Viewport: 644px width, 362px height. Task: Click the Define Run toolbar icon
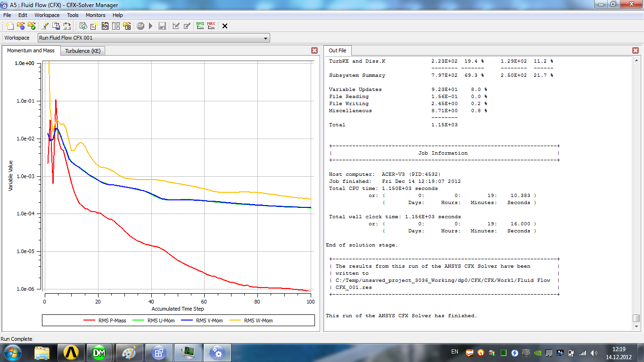click(9, 26)
